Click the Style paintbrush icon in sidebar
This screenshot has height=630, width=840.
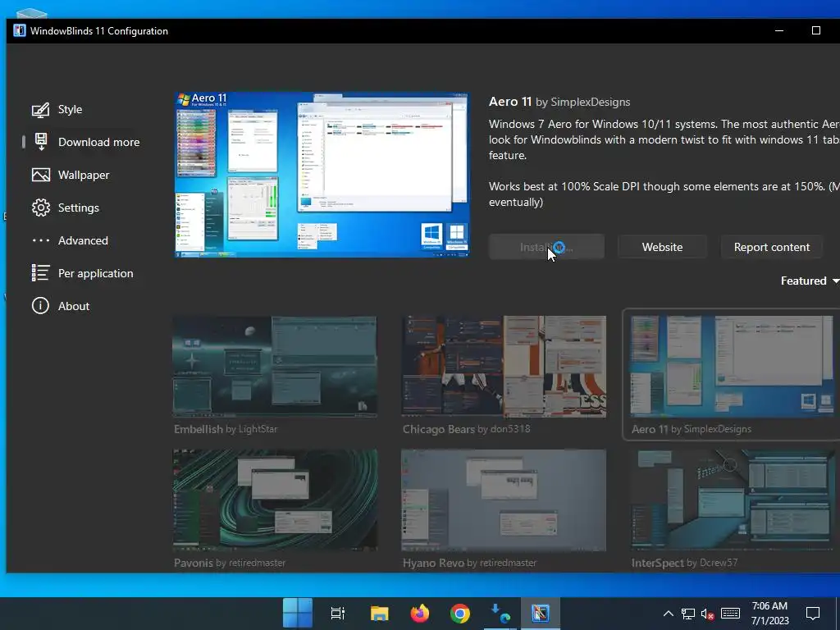(41, 110)
